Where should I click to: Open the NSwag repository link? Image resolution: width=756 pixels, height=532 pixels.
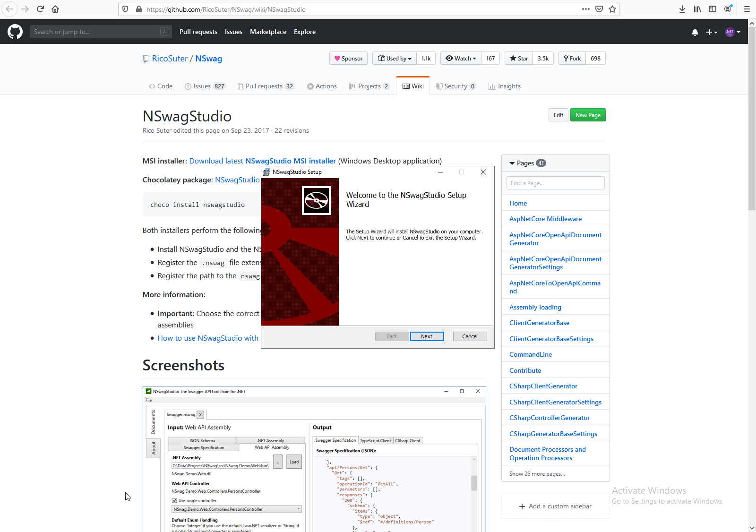(208, 59)
